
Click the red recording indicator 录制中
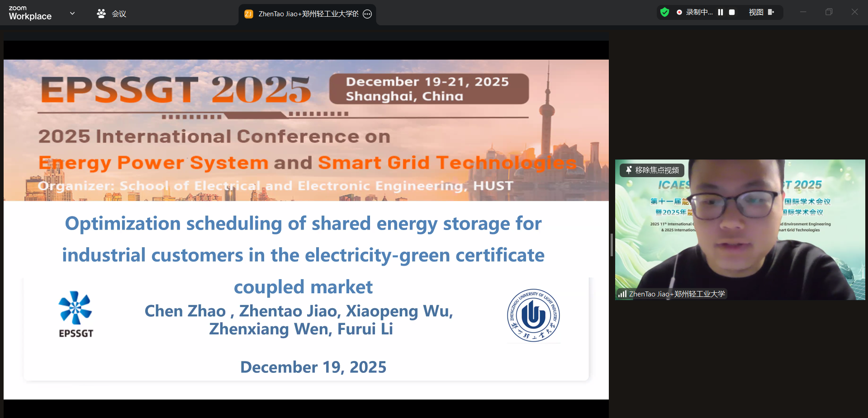pos(694,12)
